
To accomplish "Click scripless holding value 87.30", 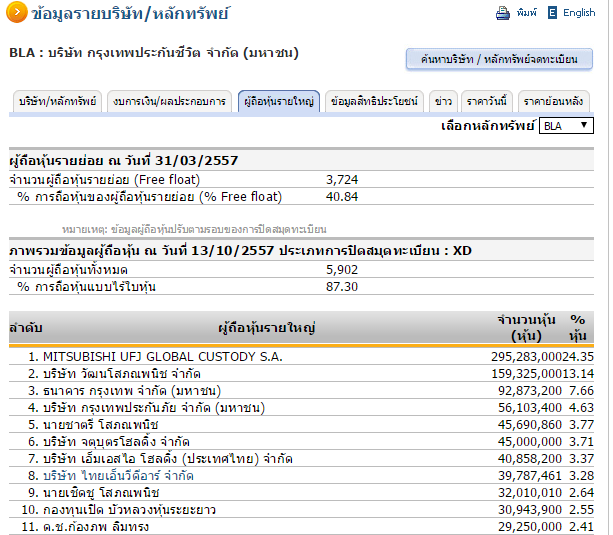I will coord(342,287).
